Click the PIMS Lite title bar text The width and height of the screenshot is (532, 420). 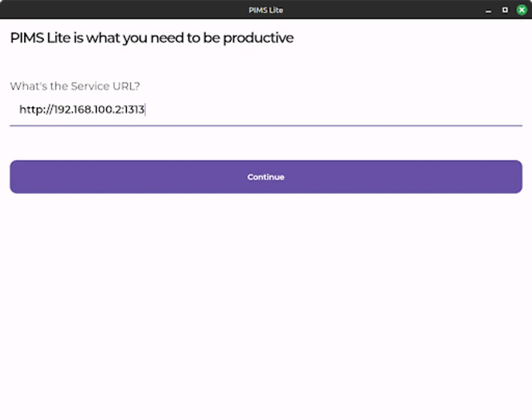click(266, 9)
